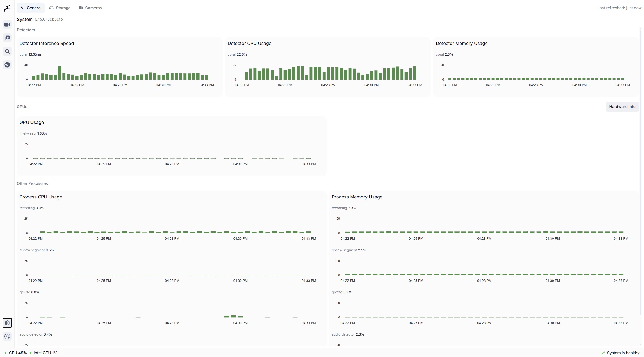
Task: Open the explore search icon
Action: 7,51
